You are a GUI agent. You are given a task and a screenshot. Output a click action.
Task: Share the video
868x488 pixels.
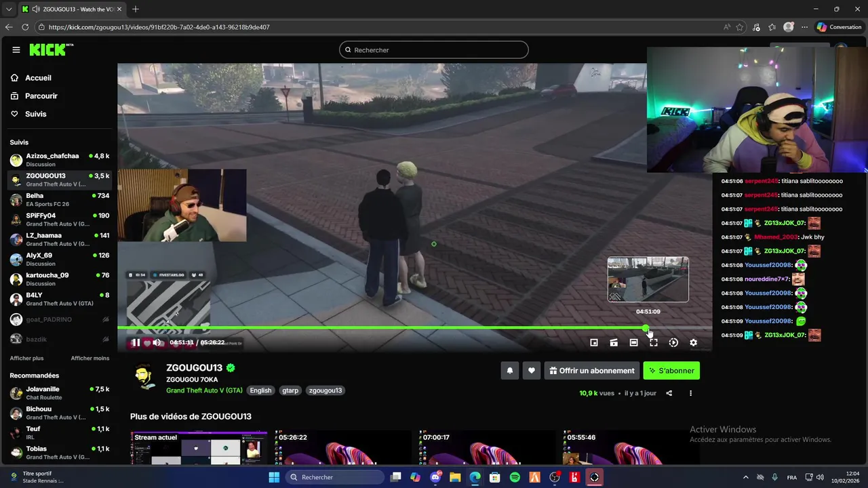click(x=669, y=393)
